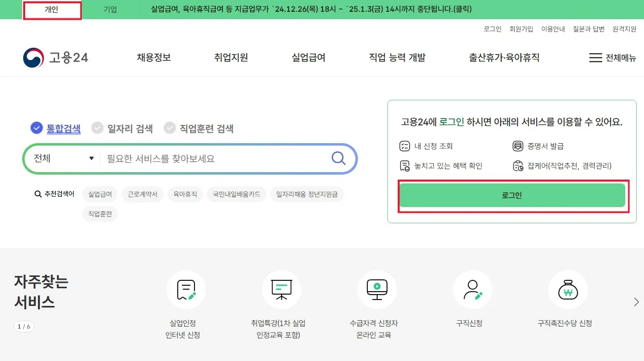Viewport: 644px width, 361px height.
Task: Select the 통합검색 radio option
Action: (37, 128)
